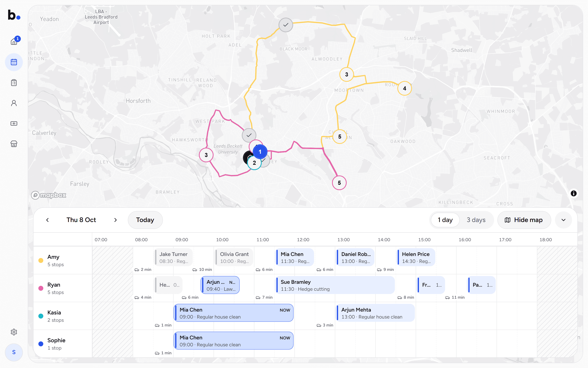Switch to 1 day view
Viewport: 588px width, 368px height.
445,220
